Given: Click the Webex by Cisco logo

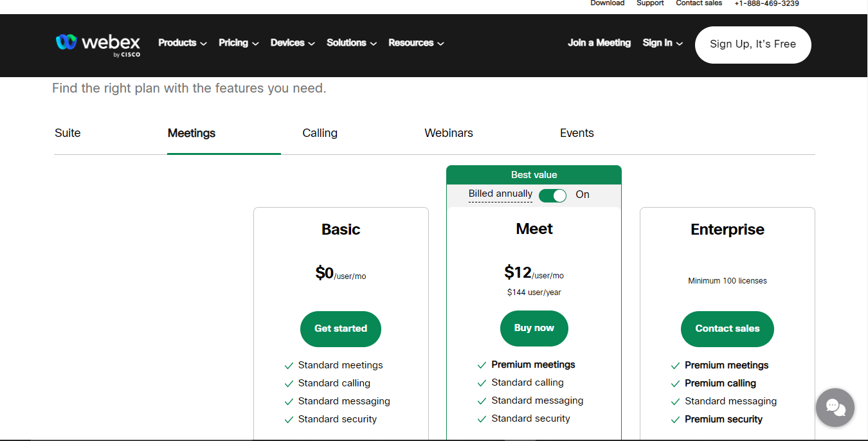Looking at the screenshot, I should (98, 44).
